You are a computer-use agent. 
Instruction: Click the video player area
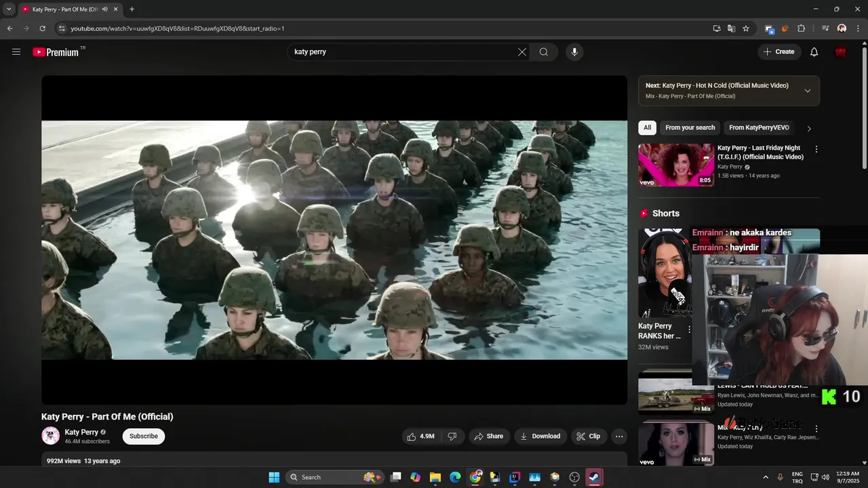[334, 240]
